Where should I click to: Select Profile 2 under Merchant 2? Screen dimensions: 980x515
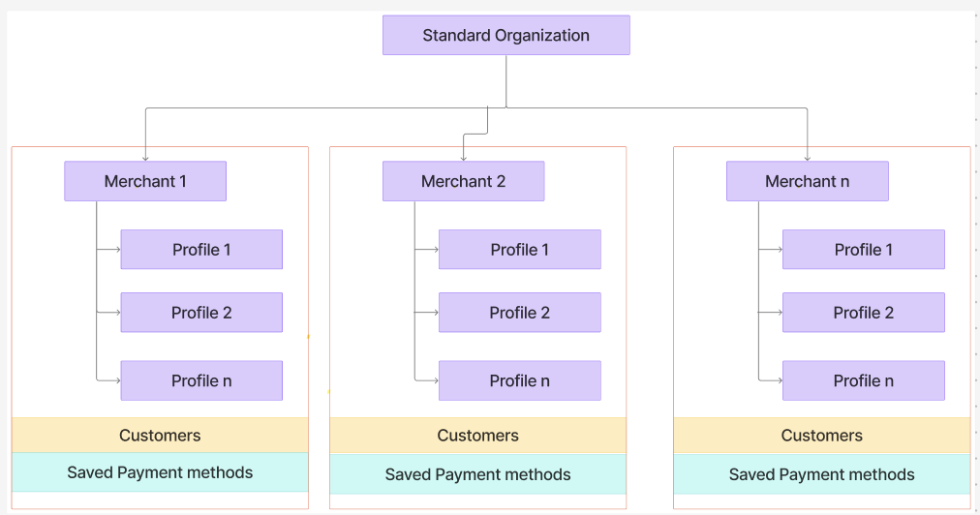(x=519, y=313)
